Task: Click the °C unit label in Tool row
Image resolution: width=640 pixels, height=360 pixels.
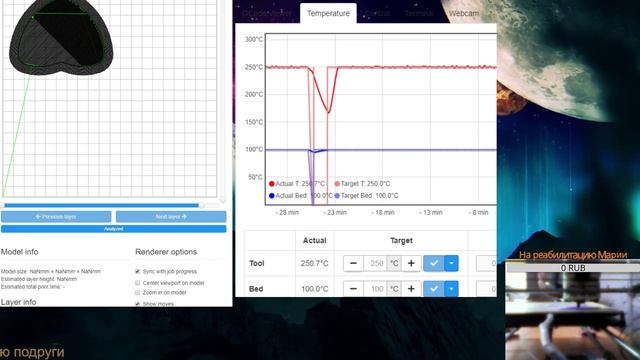Action: click(x=394, y=263)
